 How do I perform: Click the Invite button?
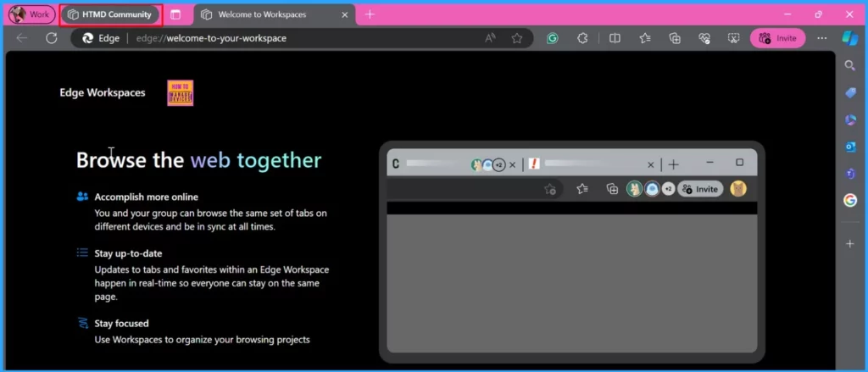tap(778, 38)
